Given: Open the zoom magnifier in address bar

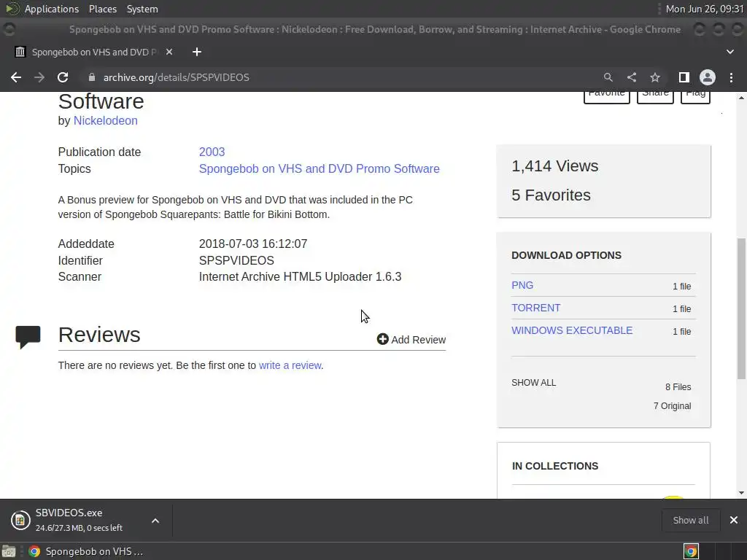Looking at the screenshot, I should pos(608,77).
